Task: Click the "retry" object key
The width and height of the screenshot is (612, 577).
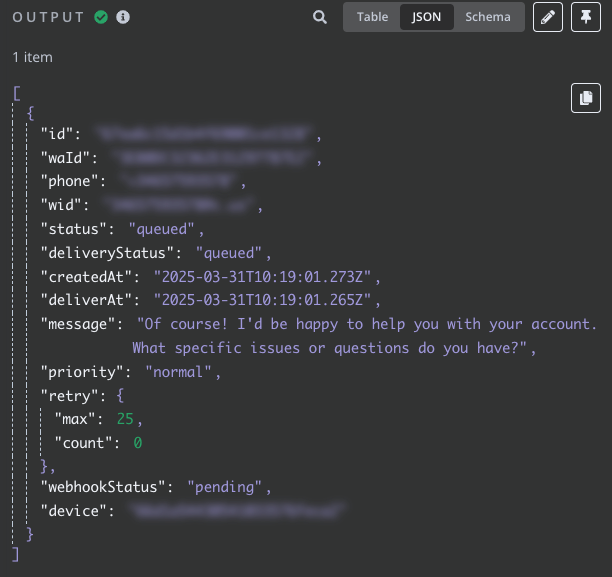Action: click(68, 395)
